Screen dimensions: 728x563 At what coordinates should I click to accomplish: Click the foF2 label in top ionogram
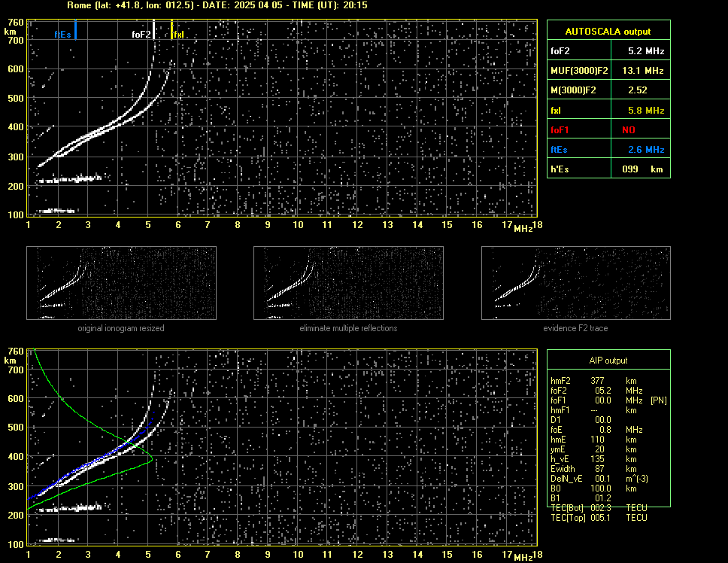click(x=141, y=35)
